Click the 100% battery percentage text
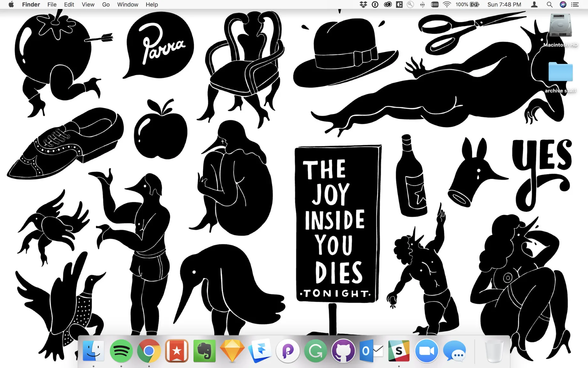 (x=462, y=4)
